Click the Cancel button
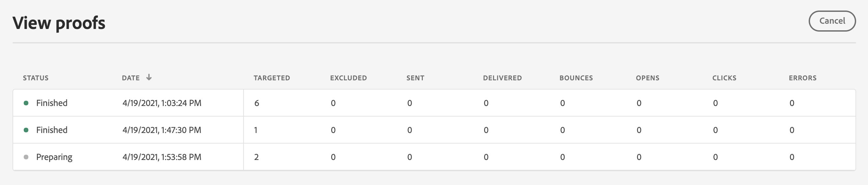868x185 pixels. click(x=832, y=21)
